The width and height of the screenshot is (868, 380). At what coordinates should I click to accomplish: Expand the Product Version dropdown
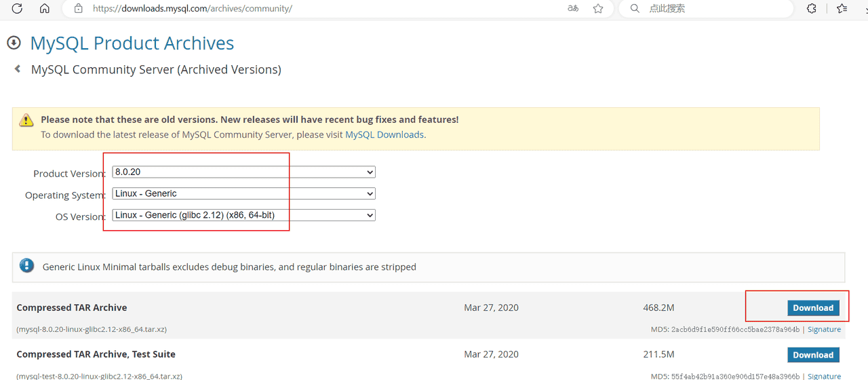point(243,172)
